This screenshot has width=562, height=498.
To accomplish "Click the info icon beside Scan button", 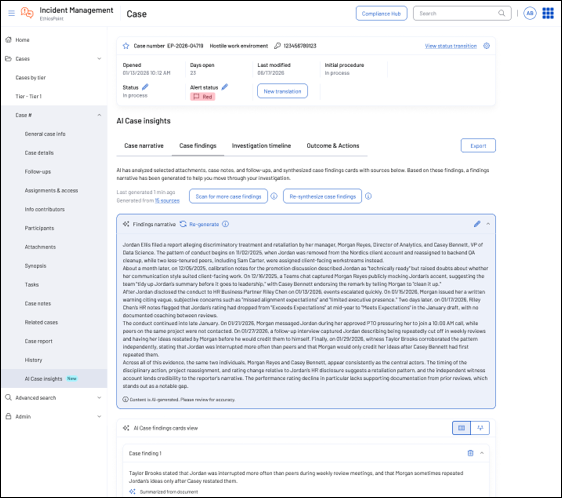I will click(x=274, y=196).
